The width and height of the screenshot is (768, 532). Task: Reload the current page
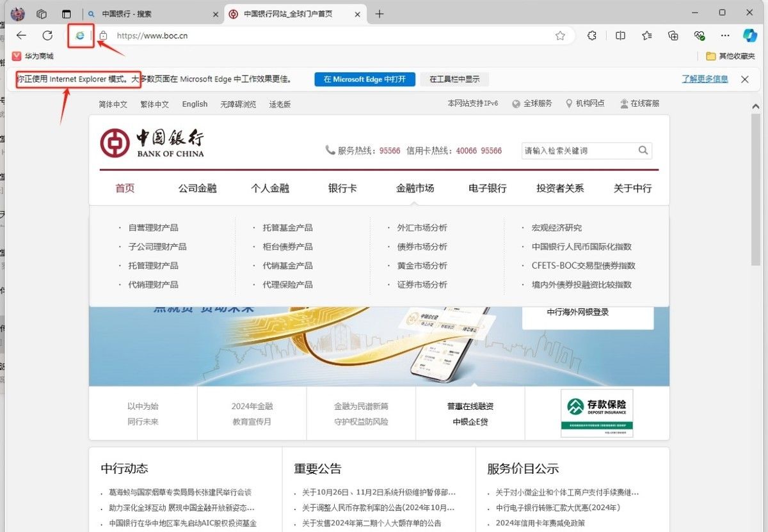[x=47, y=35]
